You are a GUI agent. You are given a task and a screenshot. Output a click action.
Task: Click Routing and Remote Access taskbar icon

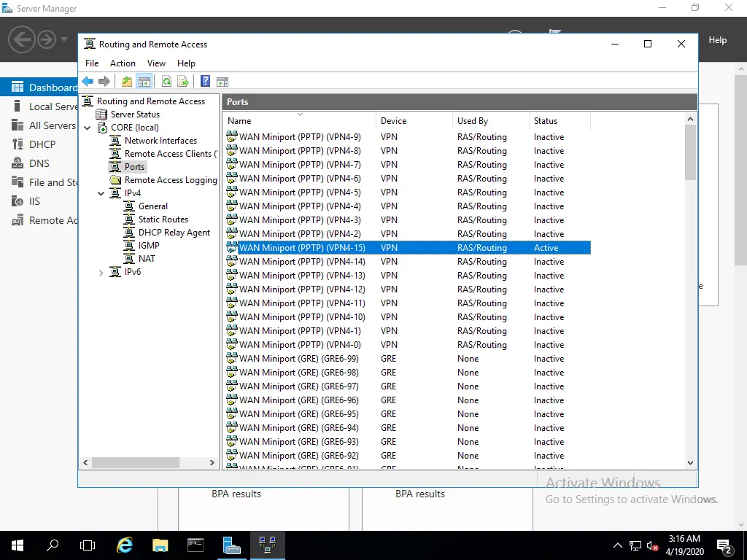[x=267, y=545]
